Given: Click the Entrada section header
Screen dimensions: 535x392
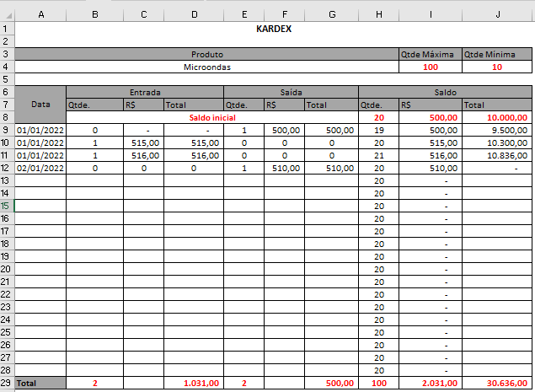Looking at the screenshot, I should pos(145,92).
